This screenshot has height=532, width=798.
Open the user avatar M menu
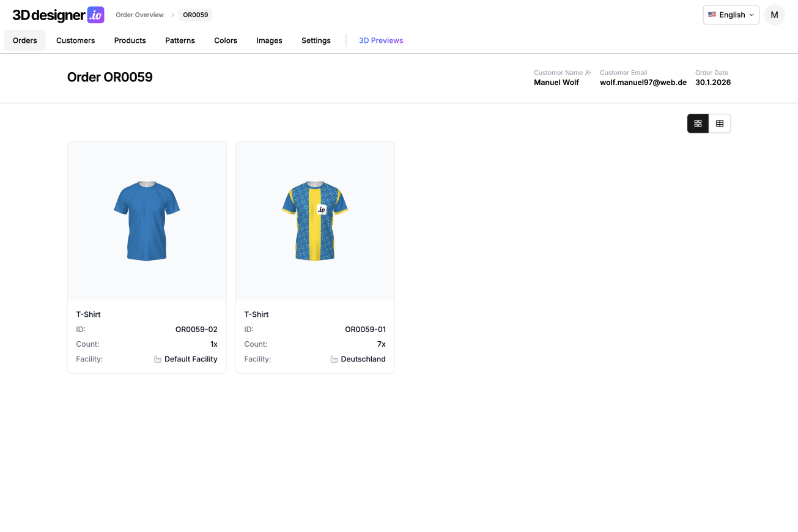[x=774, y=15]
